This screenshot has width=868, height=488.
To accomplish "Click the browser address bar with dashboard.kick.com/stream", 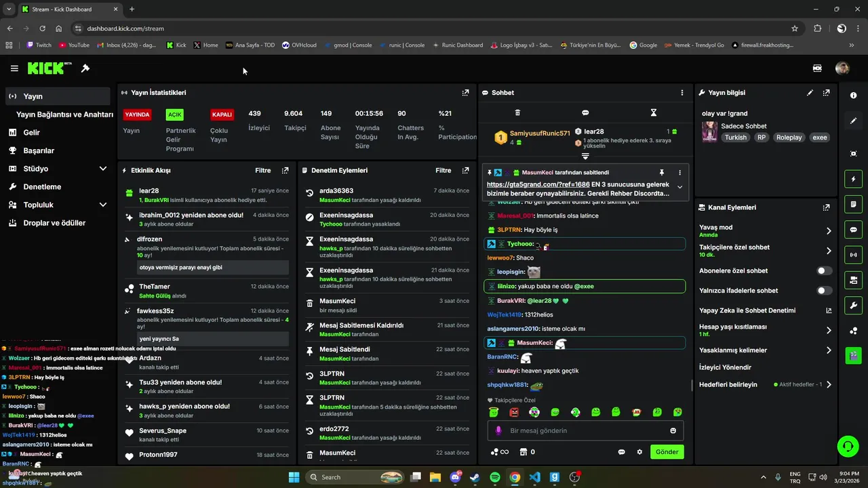I will point(434,28).
